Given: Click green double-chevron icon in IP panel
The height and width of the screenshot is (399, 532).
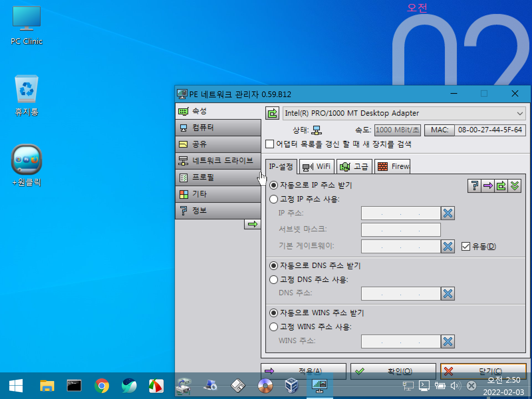Looking at the screenshot, I should [514, 186].
